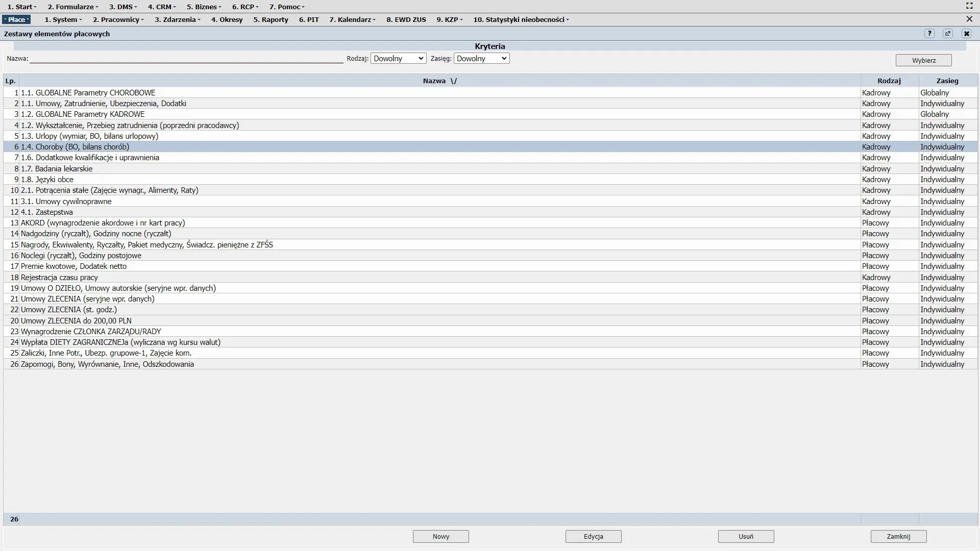Click the Usuń button

click(746, 536)
